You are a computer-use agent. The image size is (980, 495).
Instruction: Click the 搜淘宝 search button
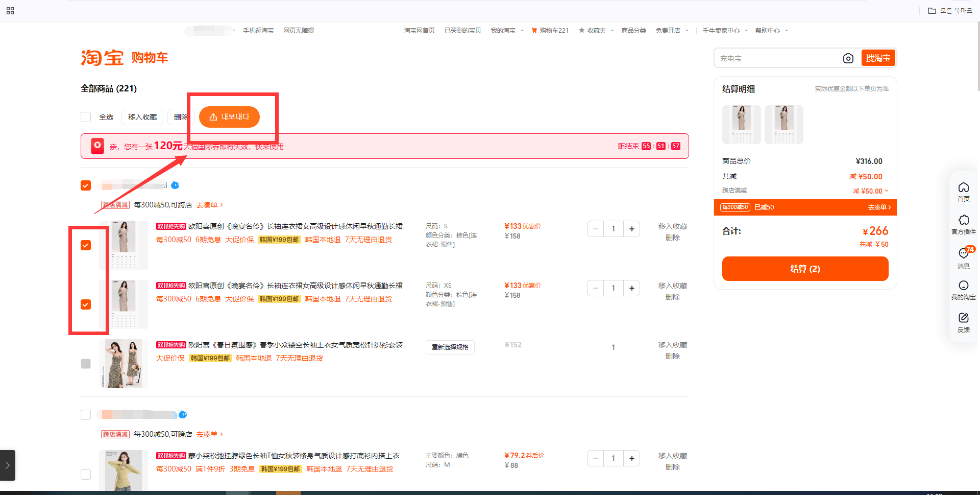(878, 58)
